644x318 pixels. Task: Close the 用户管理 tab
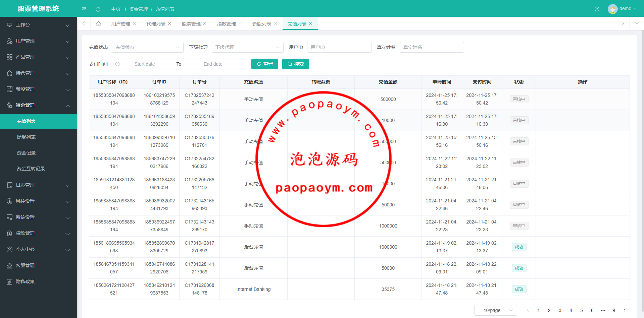(x=134, y=23)
